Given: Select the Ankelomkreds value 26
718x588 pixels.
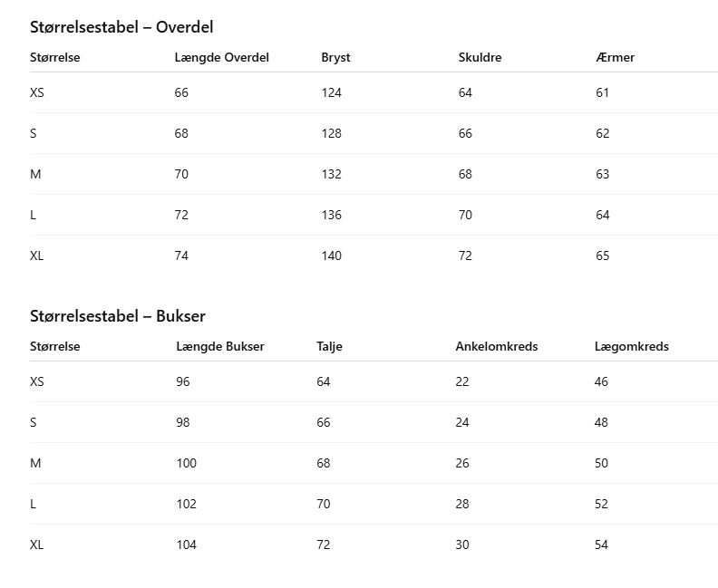Looking at the screenshot, I should [x=462, y=464].
